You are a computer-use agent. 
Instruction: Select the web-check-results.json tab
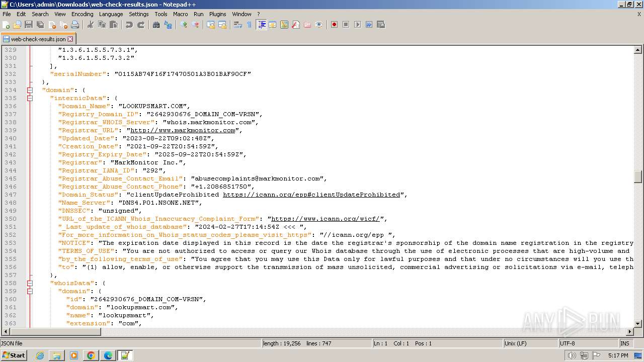38,39
